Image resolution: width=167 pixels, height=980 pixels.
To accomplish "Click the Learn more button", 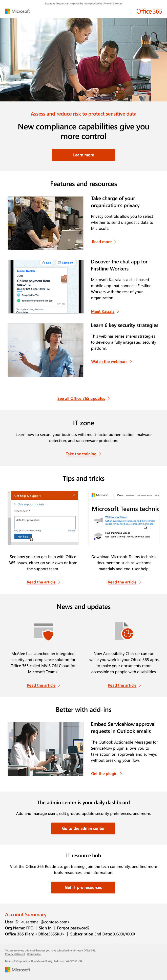I will [83, 155].
